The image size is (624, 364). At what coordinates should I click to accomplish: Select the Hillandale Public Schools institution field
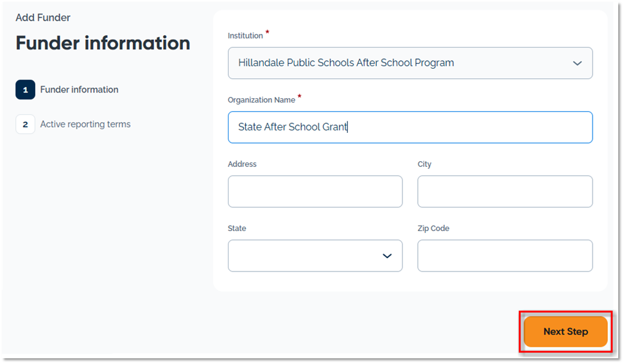coord(385,63)
